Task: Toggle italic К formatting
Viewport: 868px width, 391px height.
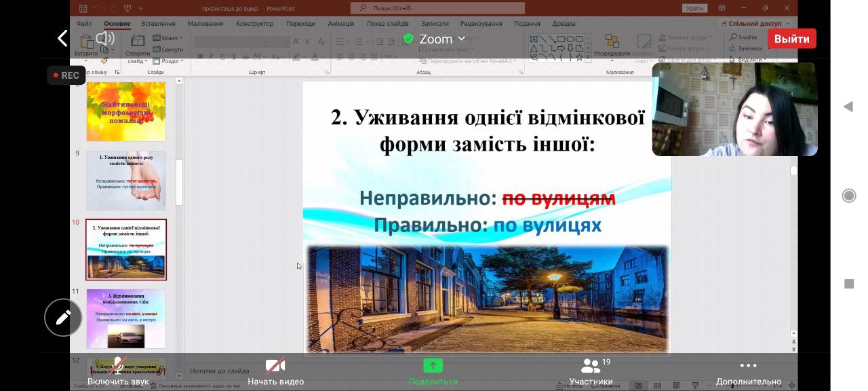Action: 212,56
